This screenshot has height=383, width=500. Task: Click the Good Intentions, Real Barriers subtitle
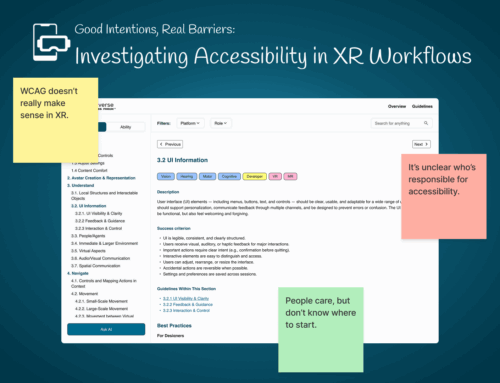155,29
